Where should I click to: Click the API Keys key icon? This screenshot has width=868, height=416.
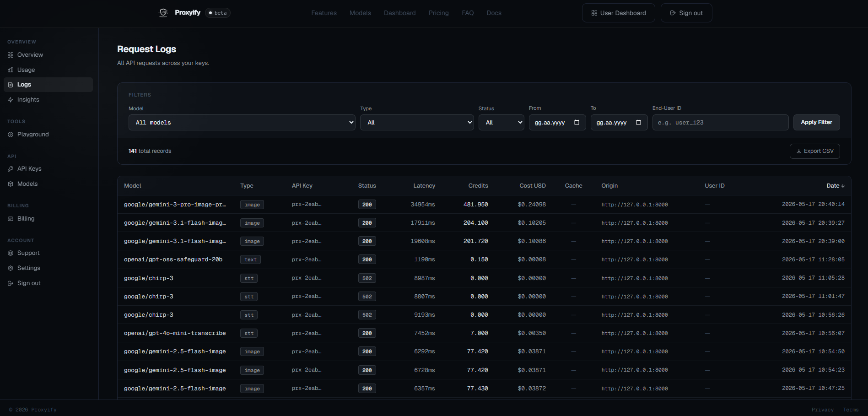tap(11, 169)
